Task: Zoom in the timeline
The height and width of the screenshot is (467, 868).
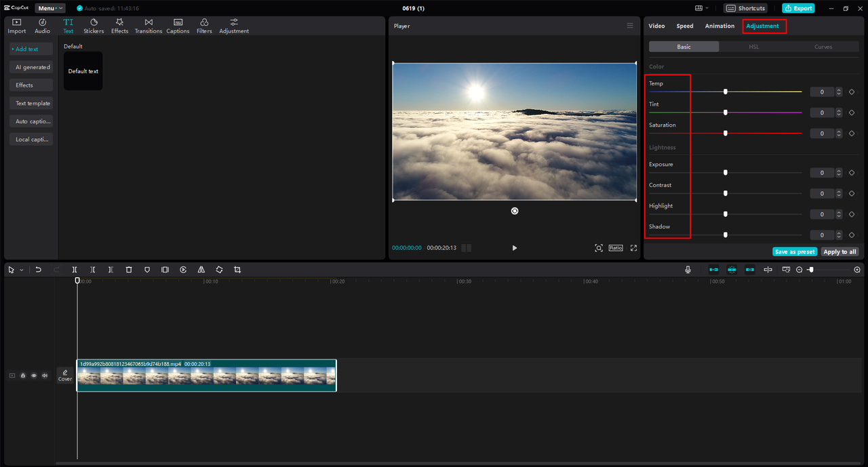Action: coord(857,270)
